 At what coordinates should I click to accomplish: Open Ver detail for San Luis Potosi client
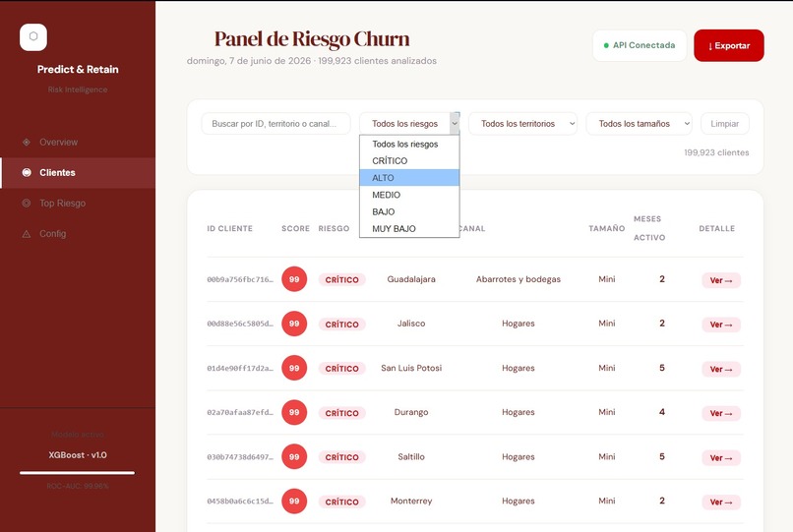(721, 369)
